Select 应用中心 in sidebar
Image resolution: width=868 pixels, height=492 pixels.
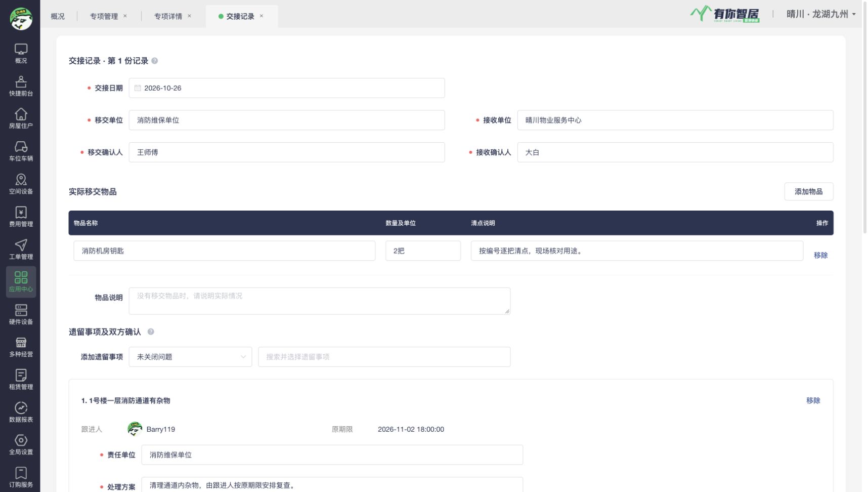(x=21, y=282)
